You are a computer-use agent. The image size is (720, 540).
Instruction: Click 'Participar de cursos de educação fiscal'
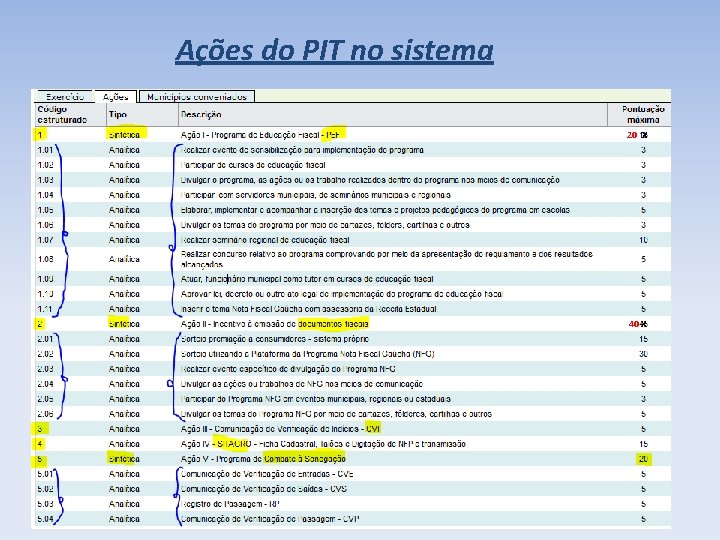point(253,165)
